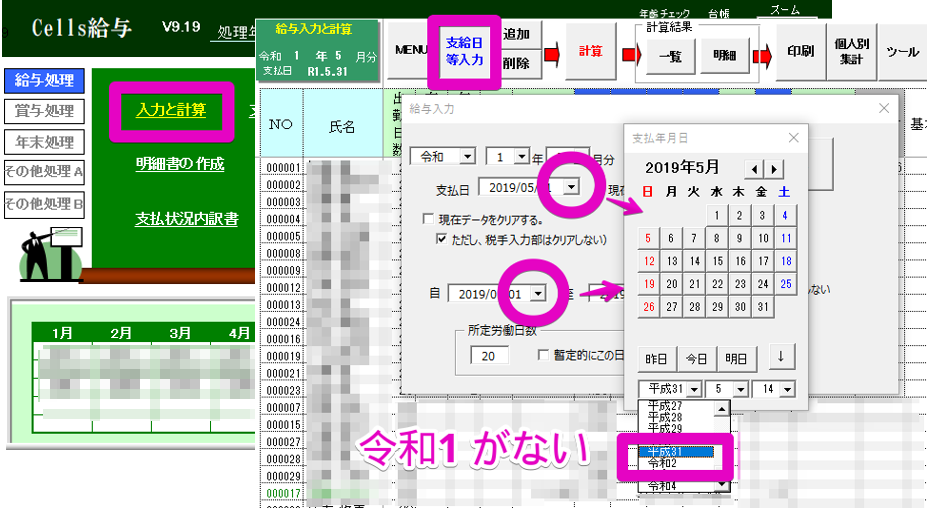
Task: Select 令和2 in the year list
Action: click(676, 464)
